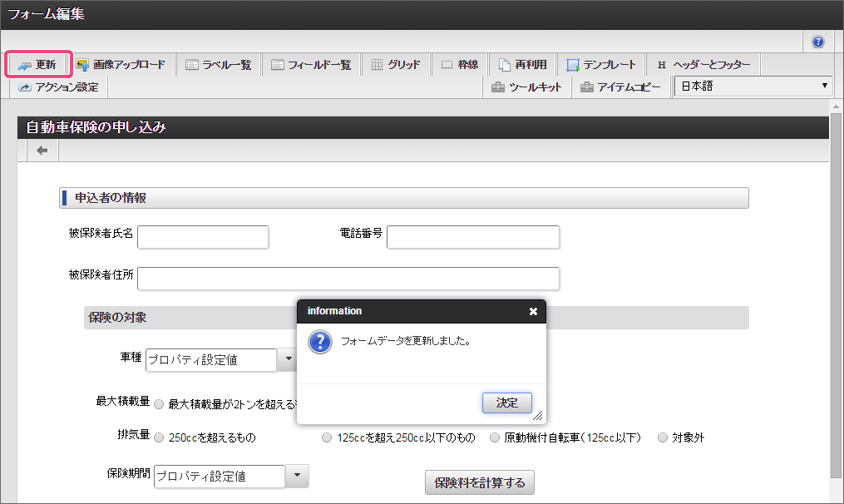Image resolution: width=844 pixels, height=504 pixels.
Task: Close the information dialog with X
Action: (x=533, y=311)
